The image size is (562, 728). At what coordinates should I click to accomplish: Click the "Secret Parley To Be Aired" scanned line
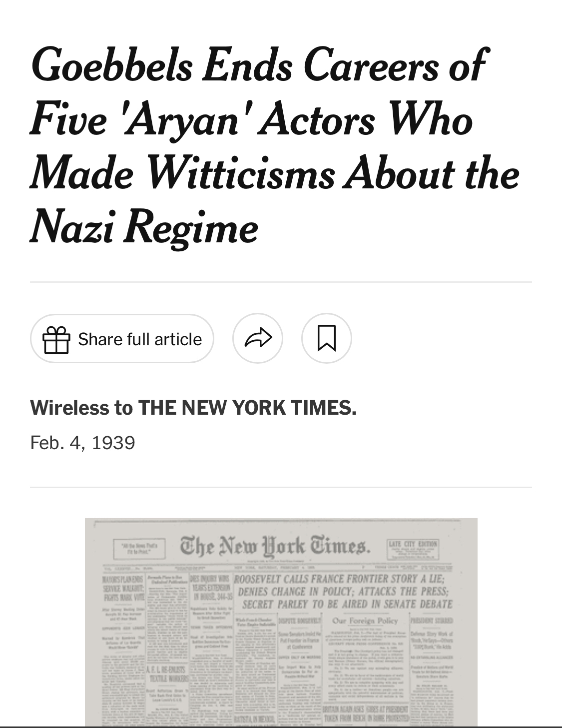tap(347, 604)
